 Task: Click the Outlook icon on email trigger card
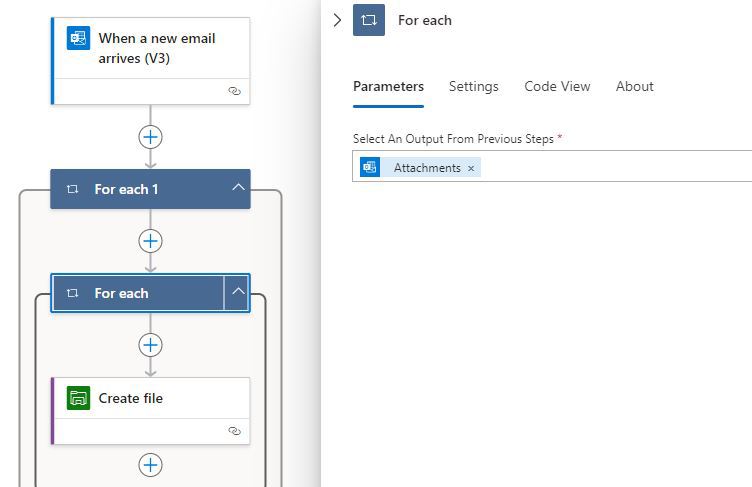pyautogui.click(x=78, y=38)
